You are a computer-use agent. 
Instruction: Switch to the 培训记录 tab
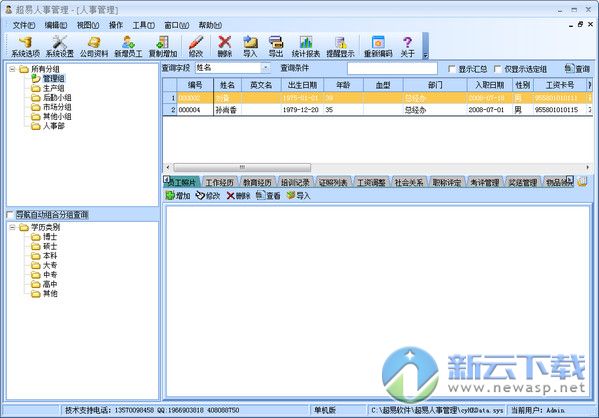pyautogui.click(x=295, y=183)
